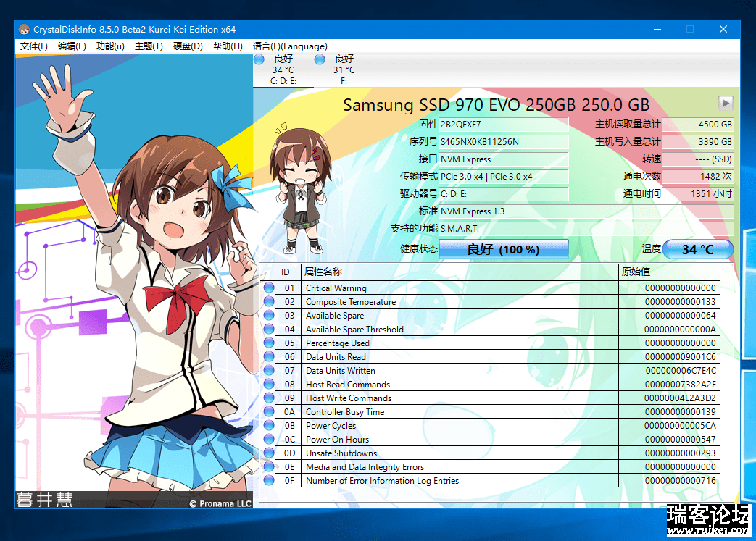Viewport: 756px width, 541px height.
Task: Click the transfer mode PCIe 3.0 x4 field
Action: click(x=503, y=176)
